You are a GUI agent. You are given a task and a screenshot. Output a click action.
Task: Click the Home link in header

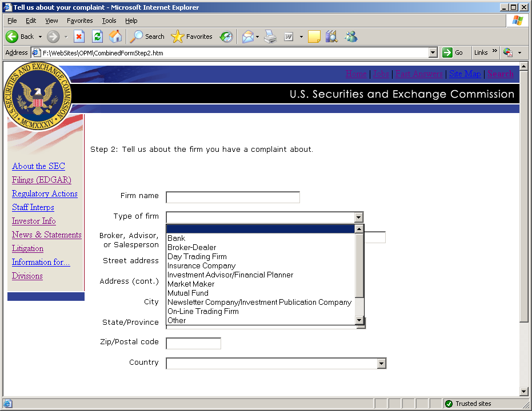[x=356, y=74]
